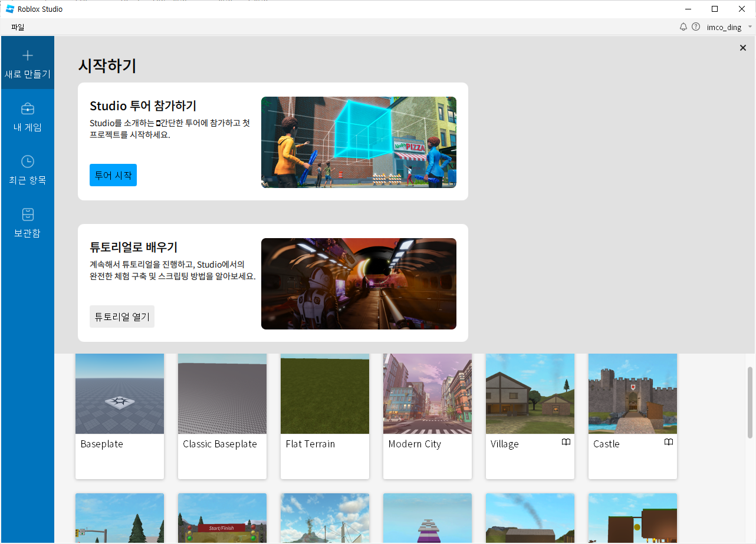Screen dimensions: 756x544
Task: Click the 'Baseplate' template label
Action: (102, 444)
